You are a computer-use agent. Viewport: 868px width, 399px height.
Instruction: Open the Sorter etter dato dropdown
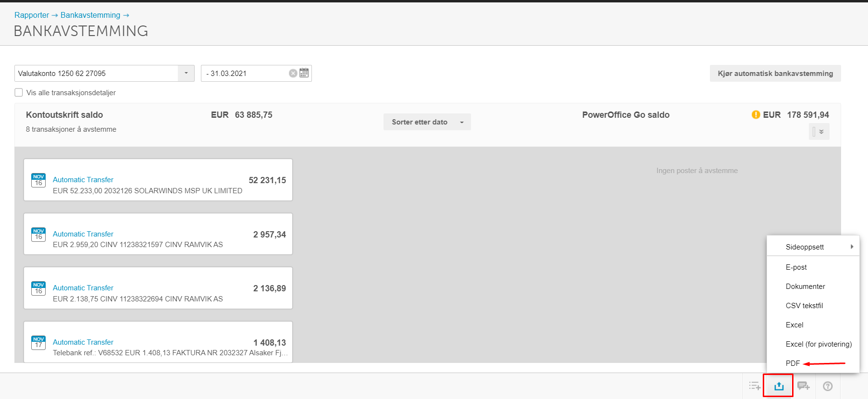427,122
